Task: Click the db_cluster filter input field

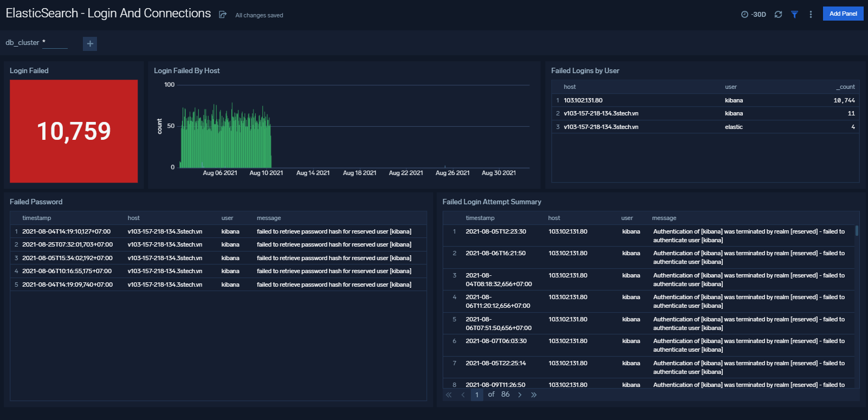Action: [x=55, y=43]
